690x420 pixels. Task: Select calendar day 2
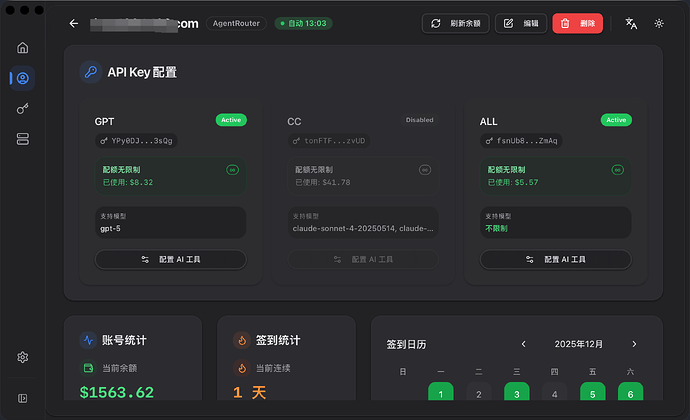(479, 391)
